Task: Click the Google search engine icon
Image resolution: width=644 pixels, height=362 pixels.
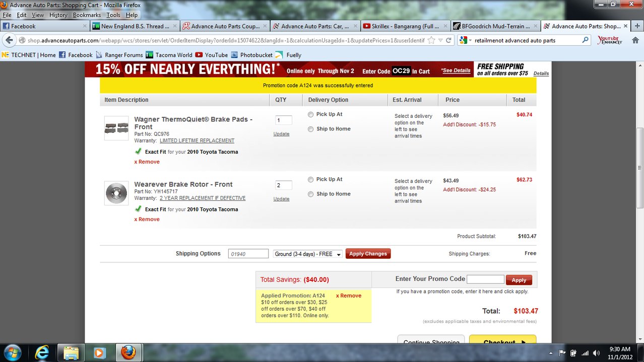Action: (x=464, y=40)
